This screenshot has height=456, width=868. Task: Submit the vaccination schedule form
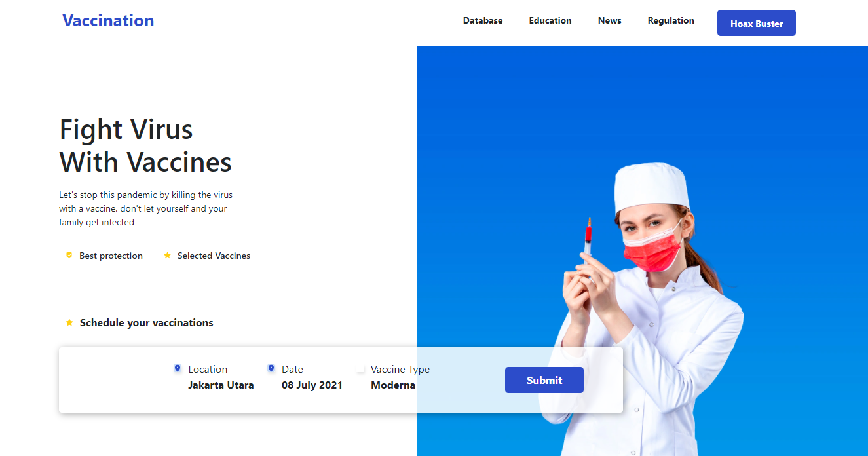544,380
